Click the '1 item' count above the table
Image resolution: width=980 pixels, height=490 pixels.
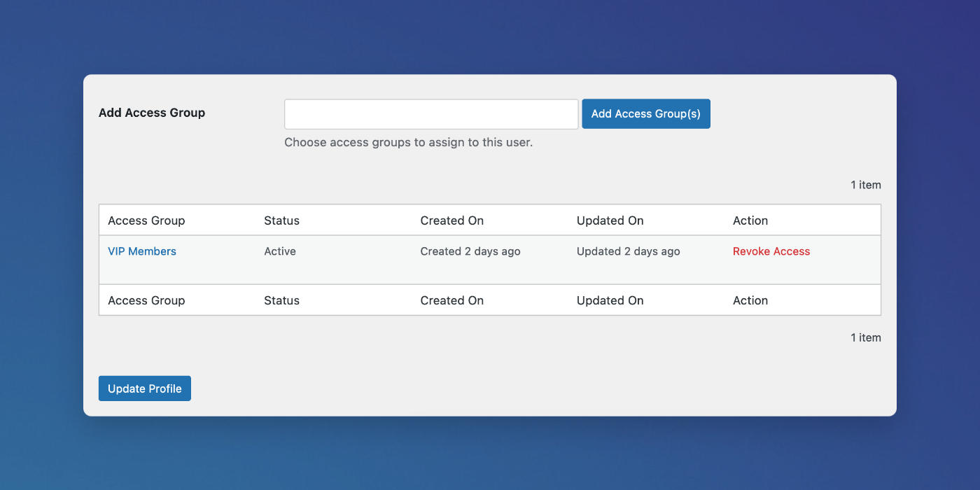pyautogui.click(x=866, y=185)
